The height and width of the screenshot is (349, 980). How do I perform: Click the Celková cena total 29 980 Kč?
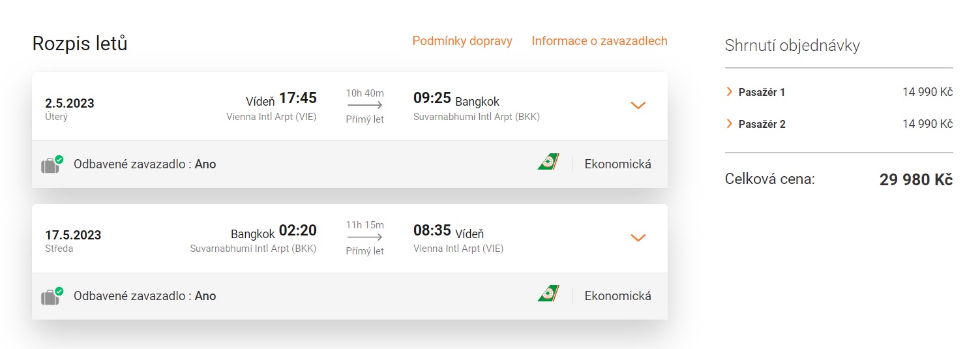(x=915, y=180)
